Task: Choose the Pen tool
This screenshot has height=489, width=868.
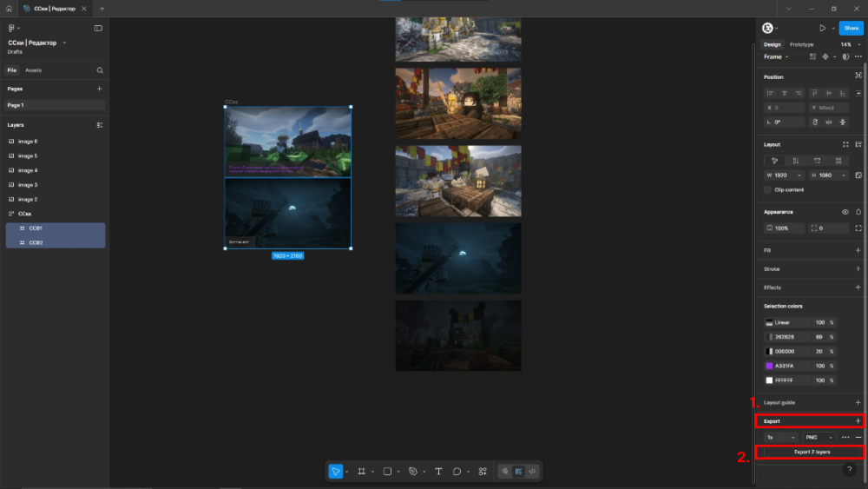Action: pos(413,471)
